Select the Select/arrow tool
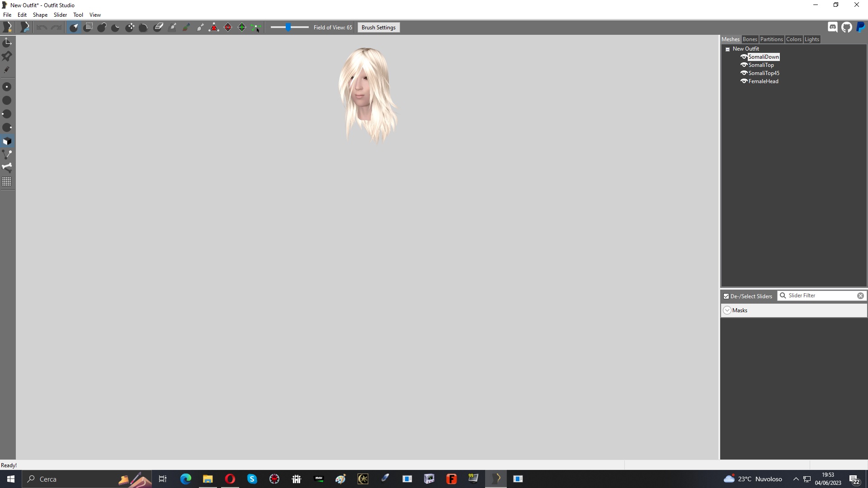Viewport: 868px width, 488px height. tap(74, 28)
